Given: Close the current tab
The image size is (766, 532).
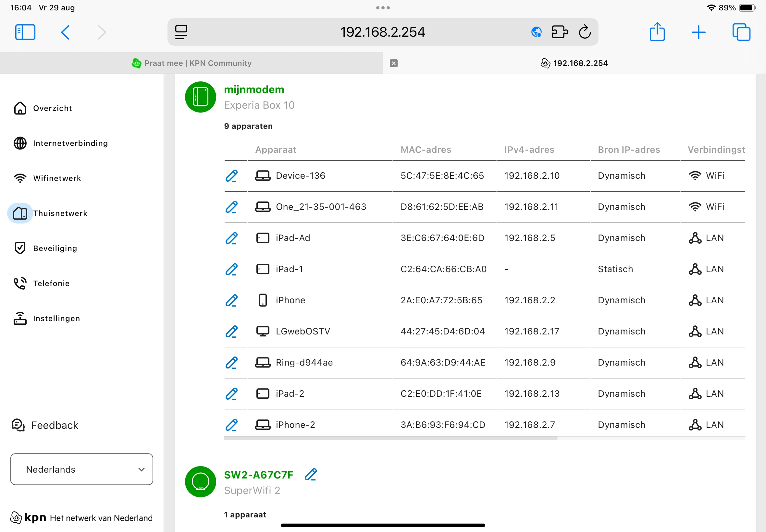Looking at the screenshot, I should tap(393, 63).
